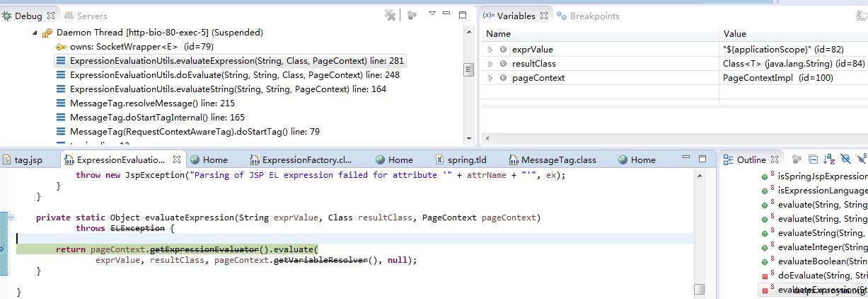868x299 pixels.
Task: Open the spring.tld editor tab
Action: coord(466,160)
